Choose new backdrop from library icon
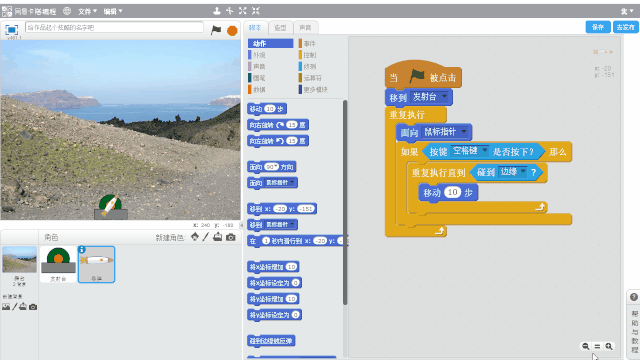Image resolution: width=640 pixels, height=360 pixels. (x=6, y=307)
